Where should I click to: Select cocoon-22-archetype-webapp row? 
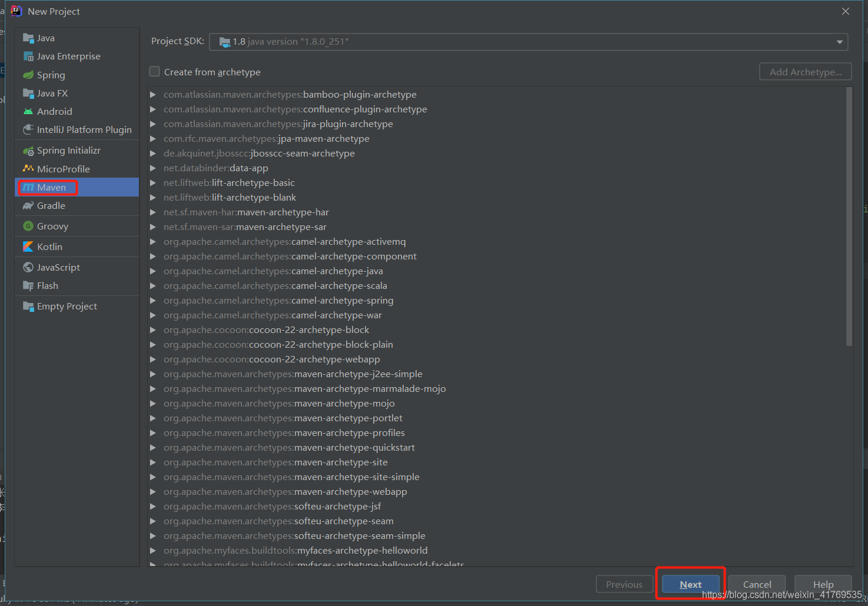pos(497,359)
